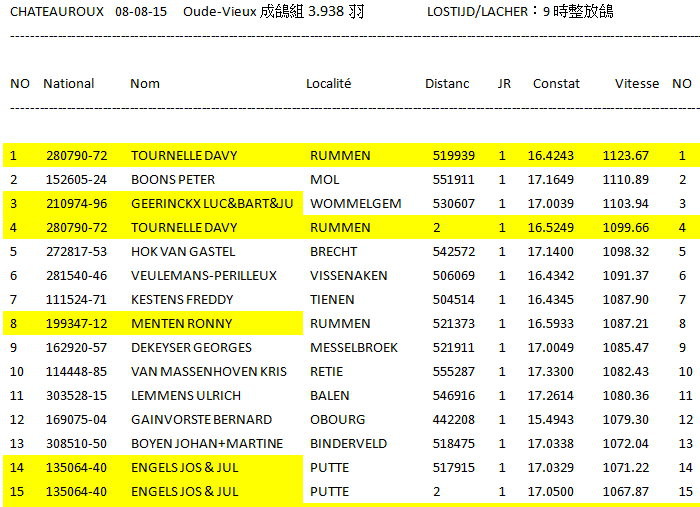Image resolution: width=700 pixels, height=507 pixels.
Task: Click the speed value 1123.67
Action: [625, 156]
